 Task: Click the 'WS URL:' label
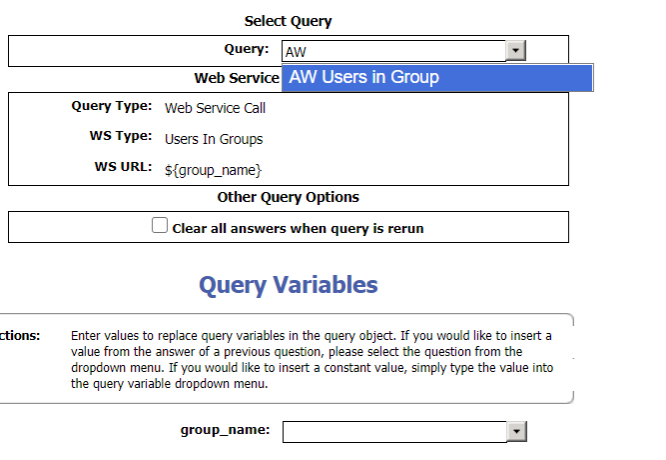tap(123, 166)
